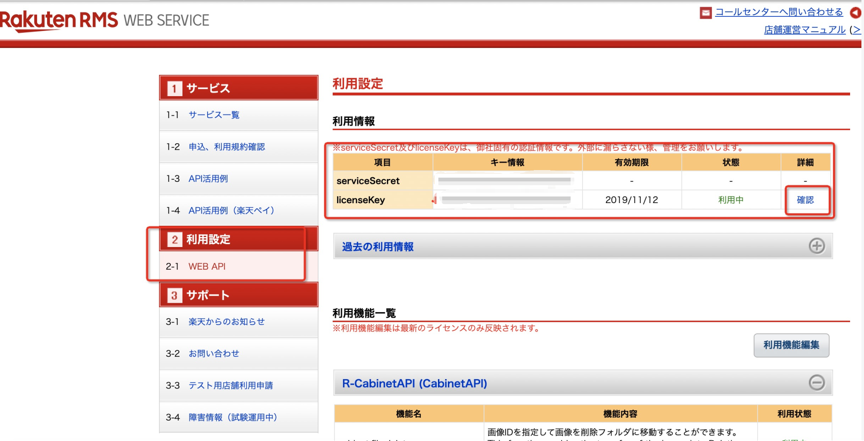The width and height of the screenshot is (864, 441).
Task: Open the コールセンターへ問い合わせる link
Action: [779, 12]
